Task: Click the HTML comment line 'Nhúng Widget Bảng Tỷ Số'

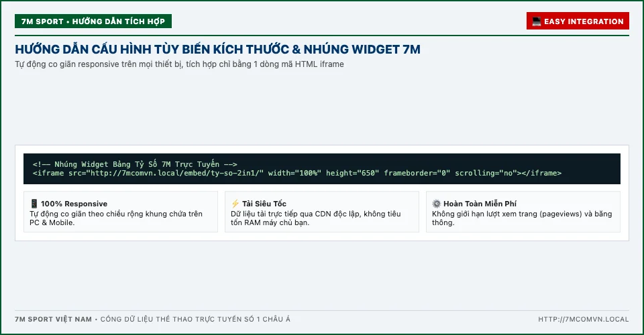Action: click(x=135, y=164)
